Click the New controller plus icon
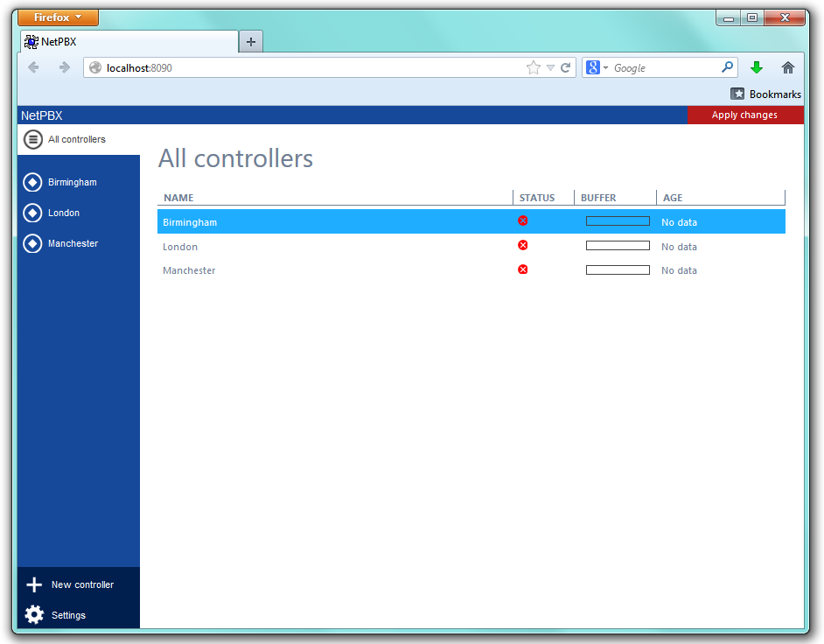The width and height of the screenshot is (824, 644). pyautogui.click(x=34, y=584)
